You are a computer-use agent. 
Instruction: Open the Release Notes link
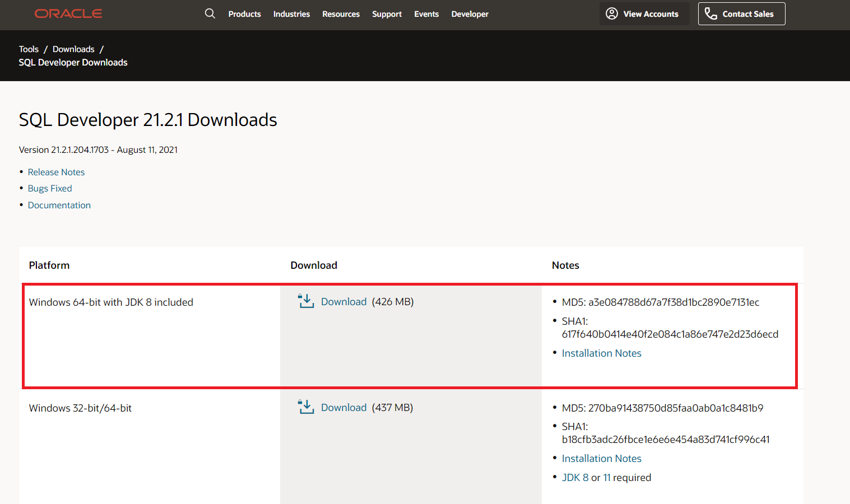[56, 172]
